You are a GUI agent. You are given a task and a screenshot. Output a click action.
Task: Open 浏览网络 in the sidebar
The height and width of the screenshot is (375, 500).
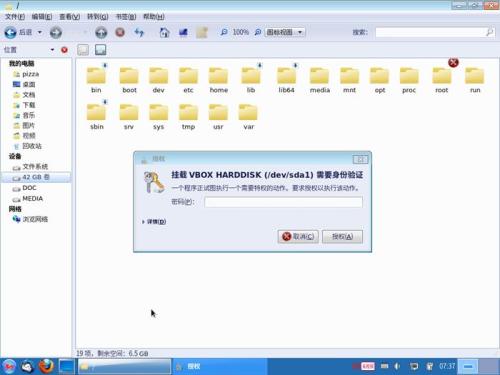click(30, 219)
